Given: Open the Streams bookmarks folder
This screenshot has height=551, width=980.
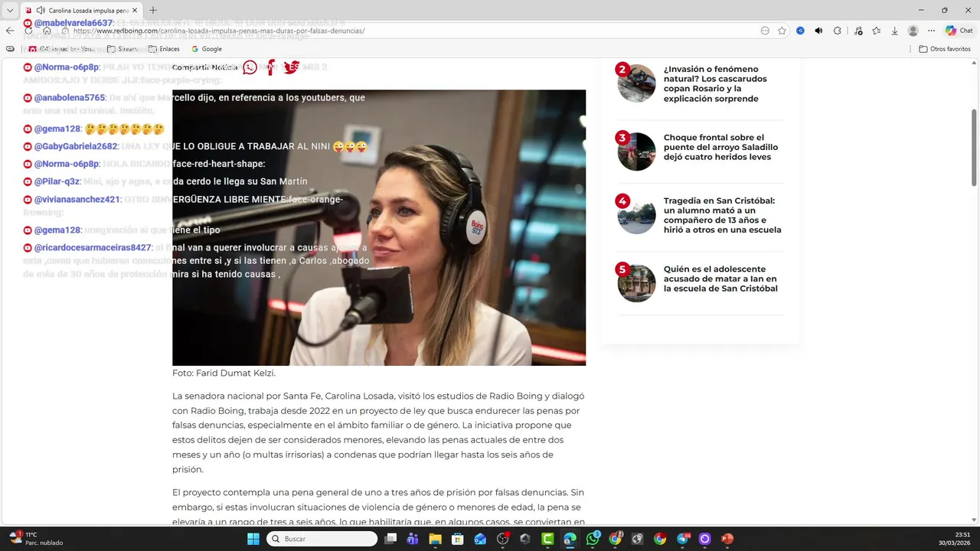Looking at the screenshot, I should [122, 48].
